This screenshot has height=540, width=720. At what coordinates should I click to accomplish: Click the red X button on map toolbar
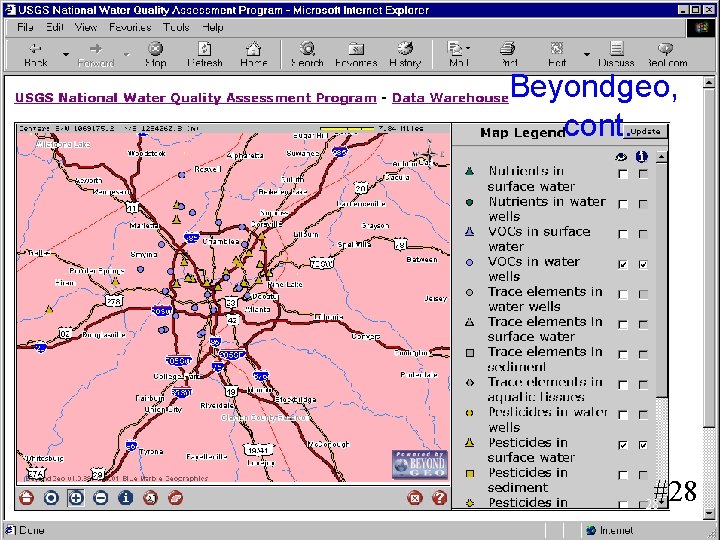tap(415, 498)
